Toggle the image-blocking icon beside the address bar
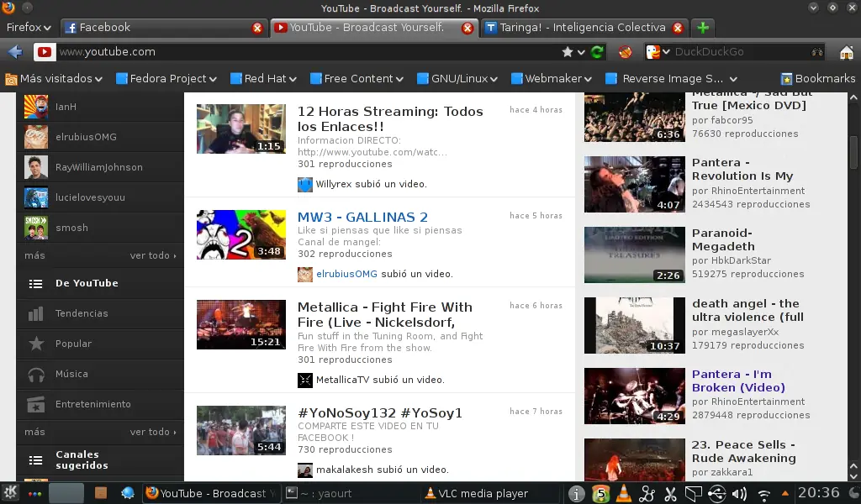 pyautogui.click(x=625, y=51)
